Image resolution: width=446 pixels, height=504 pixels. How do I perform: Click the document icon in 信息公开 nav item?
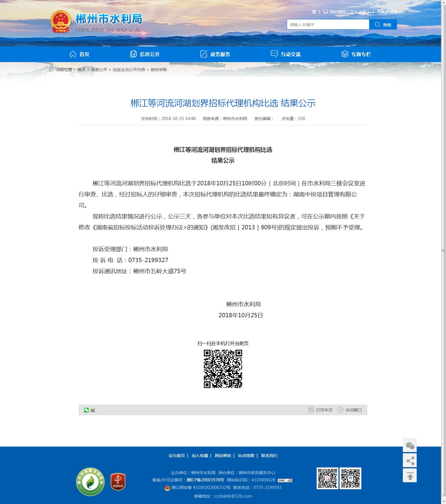(x=133, y=54)
